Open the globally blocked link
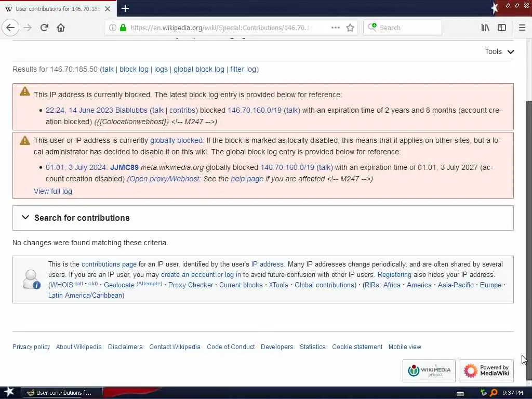 pos(177,140)
